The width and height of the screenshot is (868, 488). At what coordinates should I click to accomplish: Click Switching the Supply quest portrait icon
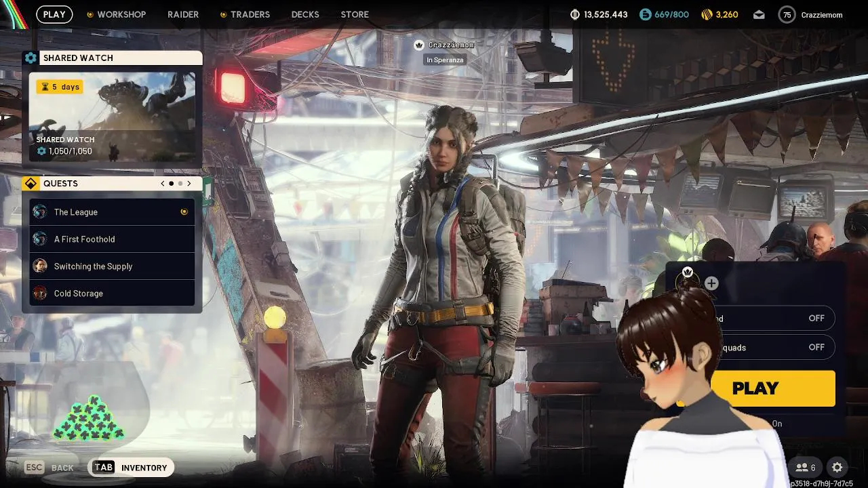(x=40, y=266)
